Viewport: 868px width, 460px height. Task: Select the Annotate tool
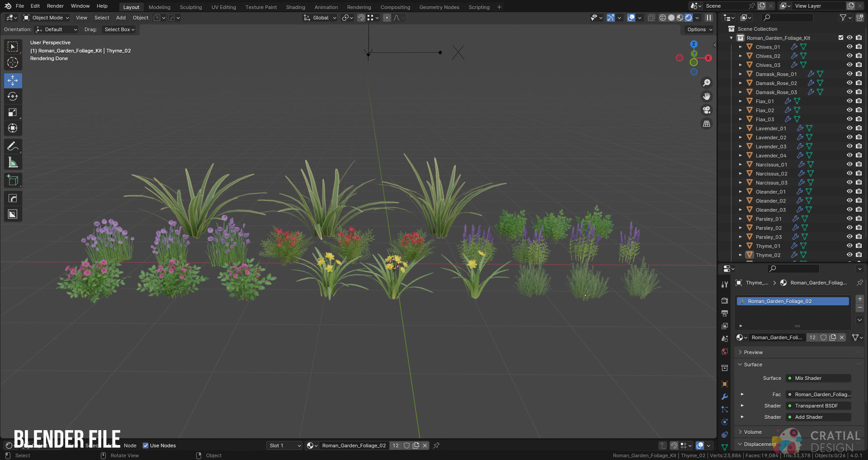pos(13,146)
